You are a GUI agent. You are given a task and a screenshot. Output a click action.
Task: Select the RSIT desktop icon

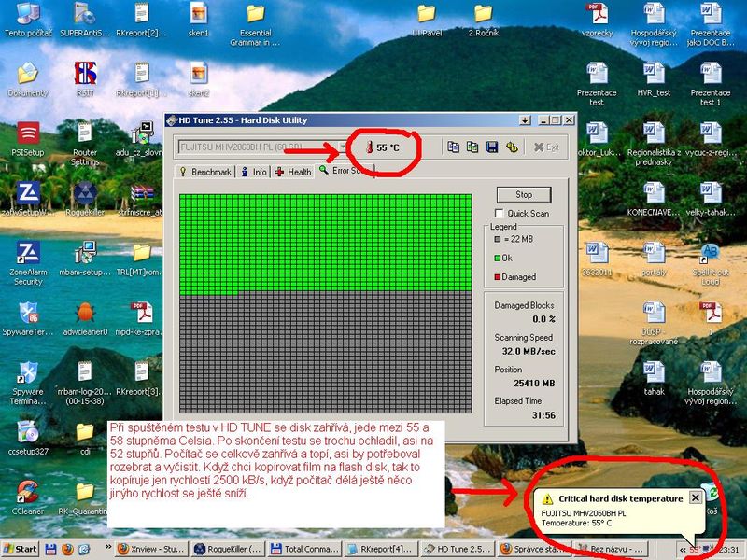(x=85, y=79)
